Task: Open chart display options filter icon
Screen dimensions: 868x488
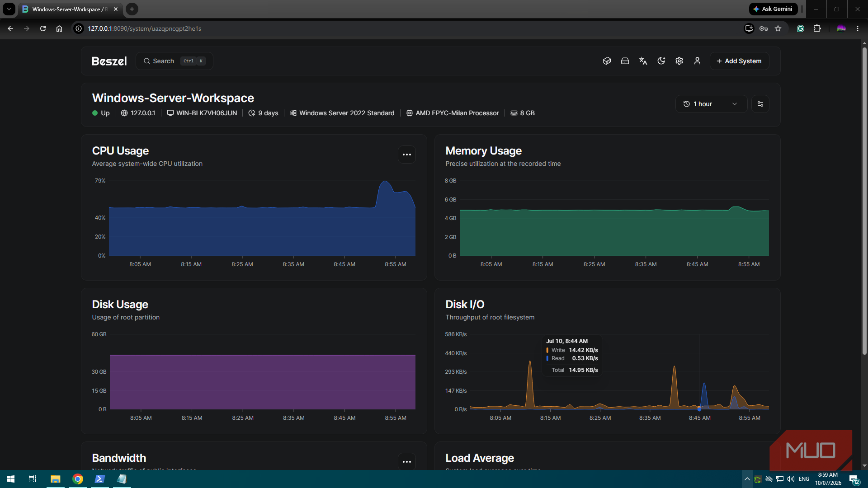Action: click(x=760, y=104)
